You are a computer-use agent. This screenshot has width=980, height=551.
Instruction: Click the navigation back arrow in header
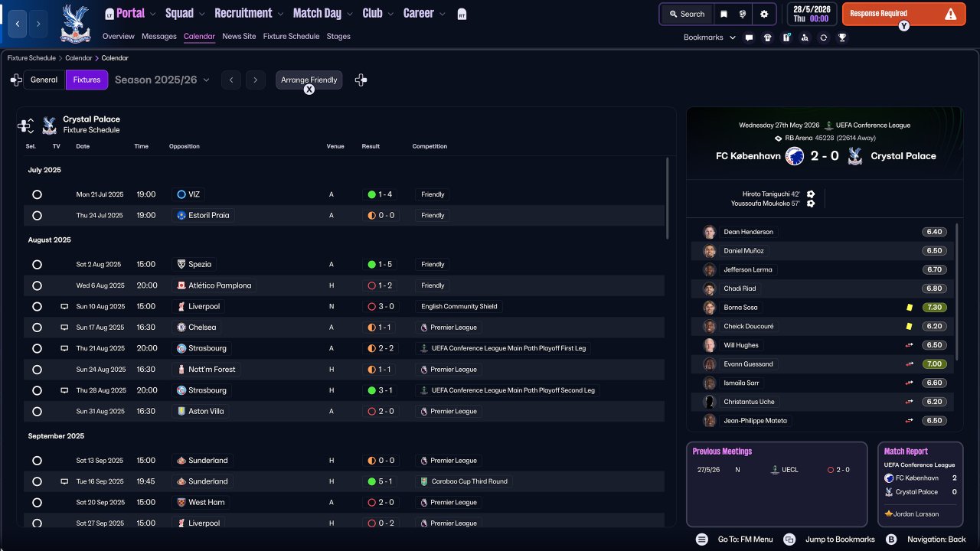(17, 24)
